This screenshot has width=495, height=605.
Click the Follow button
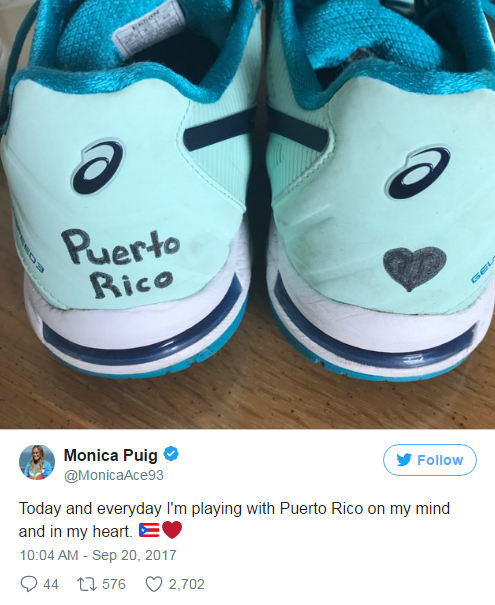click(429, 460)
